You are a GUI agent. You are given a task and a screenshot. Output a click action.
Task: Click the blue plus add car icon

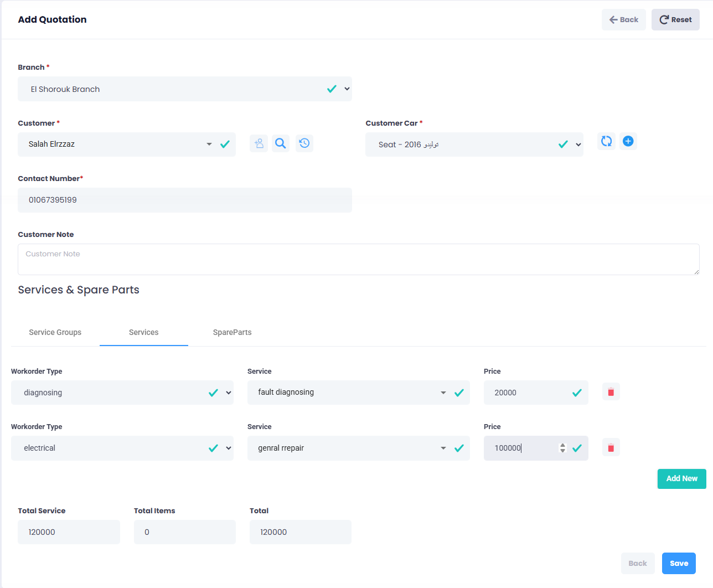[628, 141]
